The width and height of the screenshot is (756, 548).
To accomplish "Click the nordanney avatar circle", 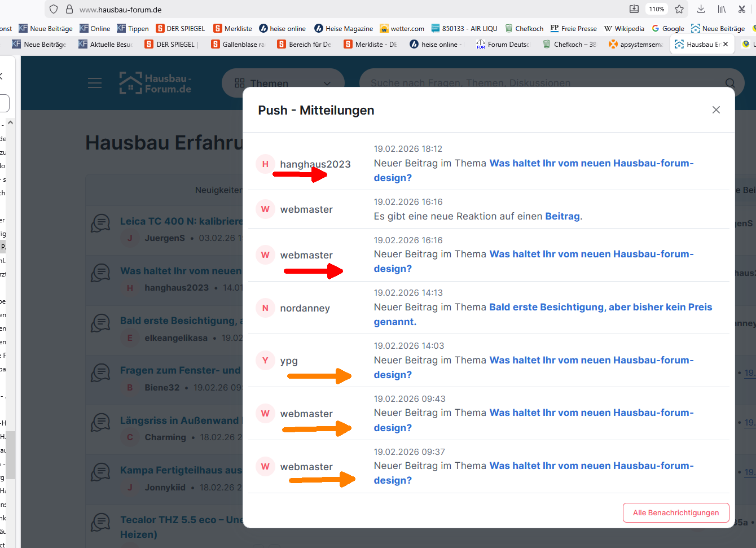I will point(265,308).
